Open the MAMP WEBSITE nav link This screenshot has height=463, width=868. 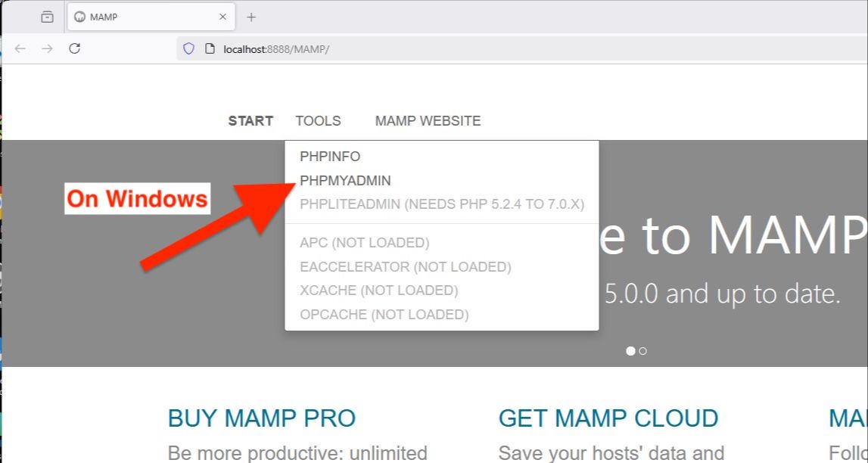coord(428,120)
